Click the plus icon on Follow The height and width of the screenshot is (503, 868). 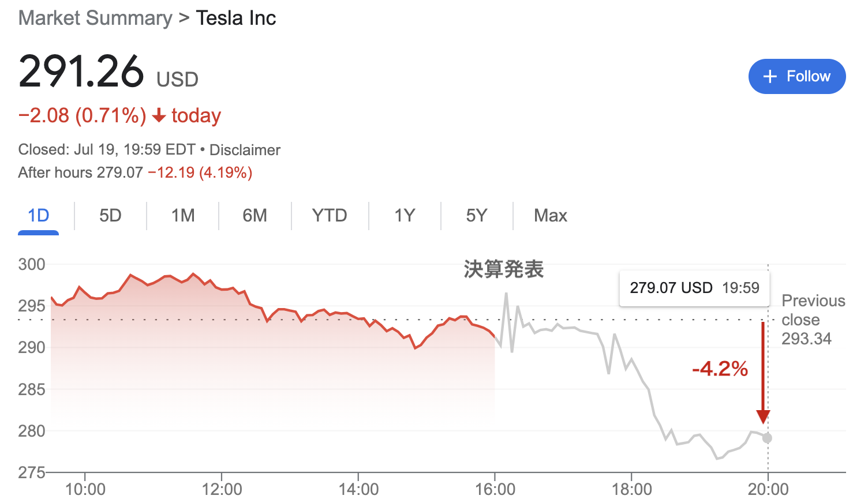[770, 76]
